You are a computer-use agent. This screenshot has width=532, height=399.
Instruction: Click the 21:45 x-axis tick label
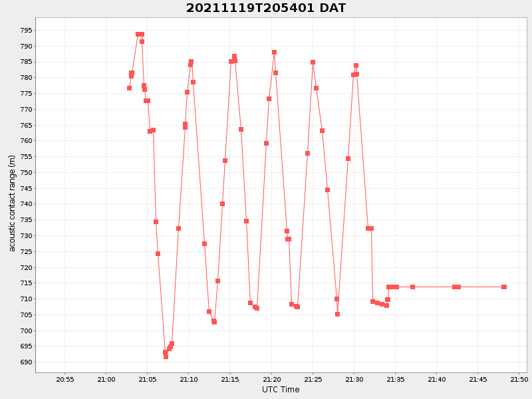(477, 380)
